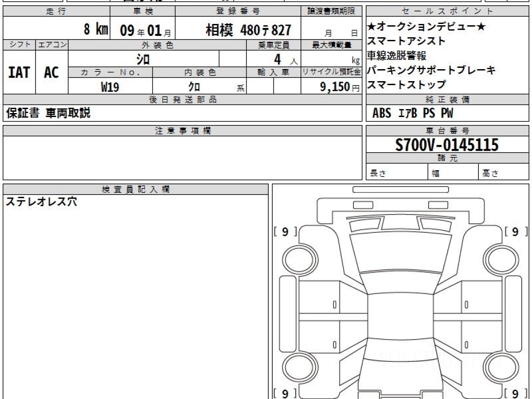This screenshot has width=532, height=399.
Task: Click the equipment list "ABS エアB PS PW"
Action: pos(413,113)
